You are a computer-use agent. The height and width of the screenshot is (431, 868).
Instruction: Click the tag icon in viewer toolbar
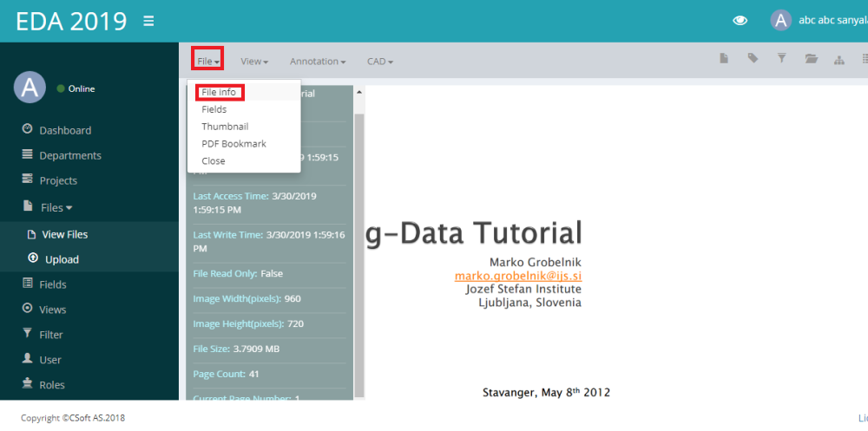click(x=753, y=58)
